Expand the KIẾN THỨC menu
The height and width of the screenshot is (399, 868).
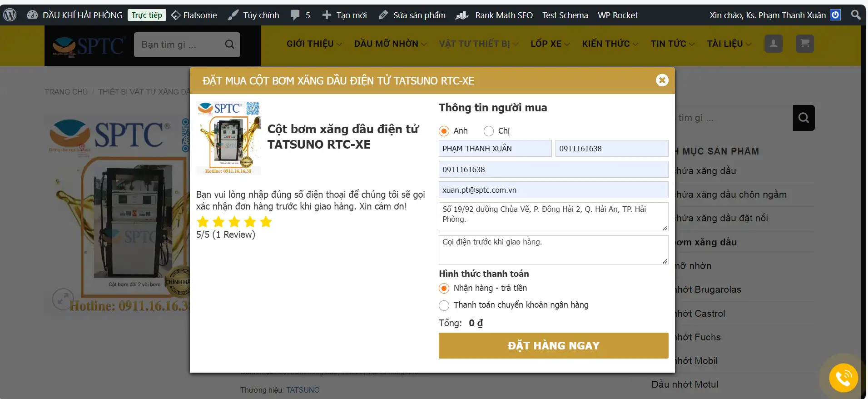pos(610,44)
